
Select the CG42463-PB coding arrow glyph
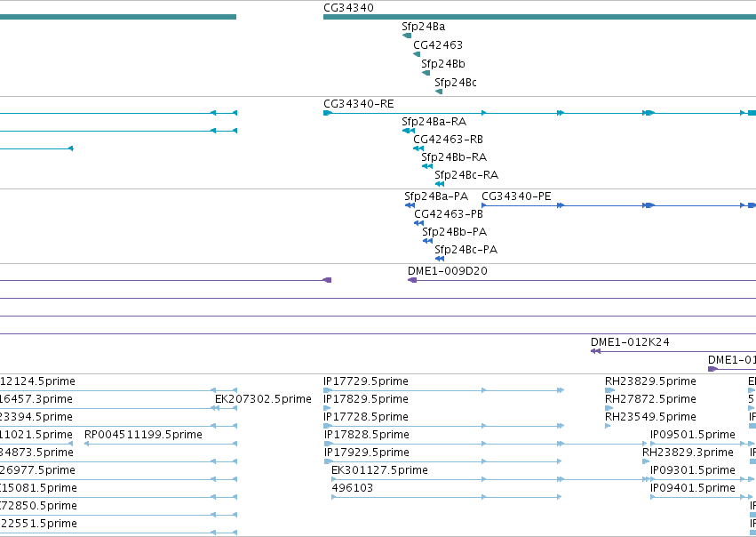[418, 223]
